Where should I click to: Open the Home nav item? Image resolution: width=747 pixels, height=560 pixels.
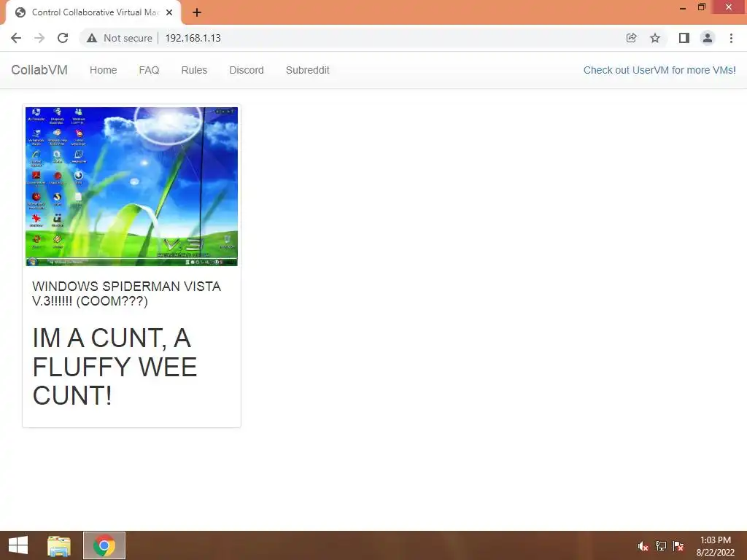[104, 70]
